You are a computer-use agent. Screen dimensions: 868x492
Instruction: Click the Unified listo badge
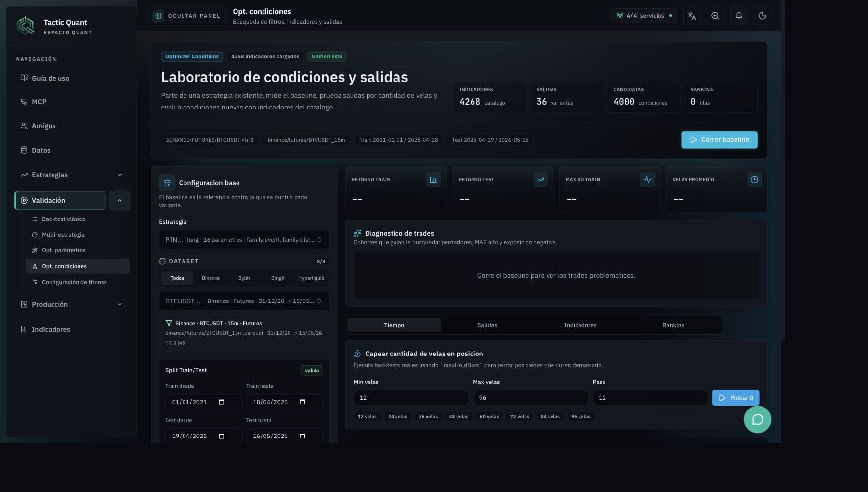[327, 56]
